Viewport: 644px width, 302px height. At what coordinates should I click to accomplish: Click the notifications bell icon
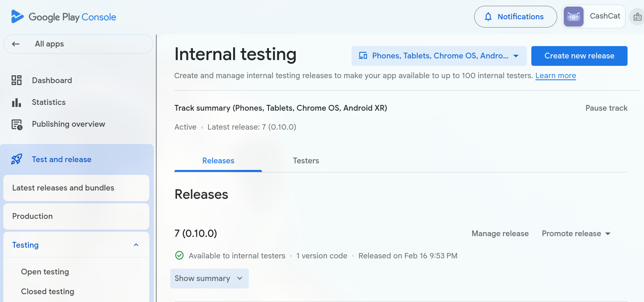pos(488,17)
